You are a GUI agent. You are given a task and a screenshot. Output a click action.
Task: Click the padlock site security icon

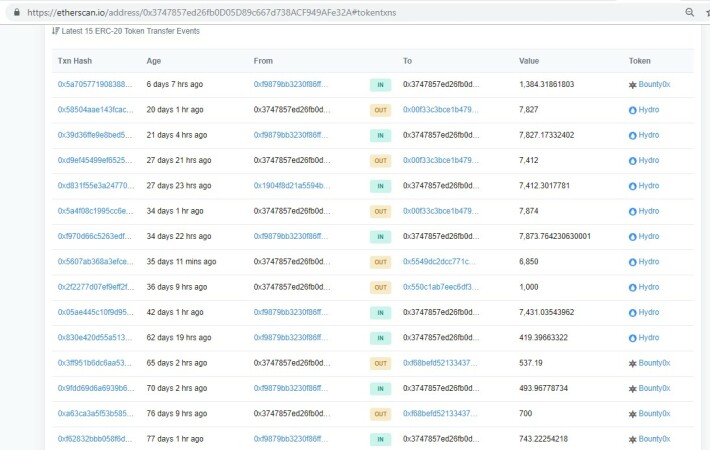point(17,12)
